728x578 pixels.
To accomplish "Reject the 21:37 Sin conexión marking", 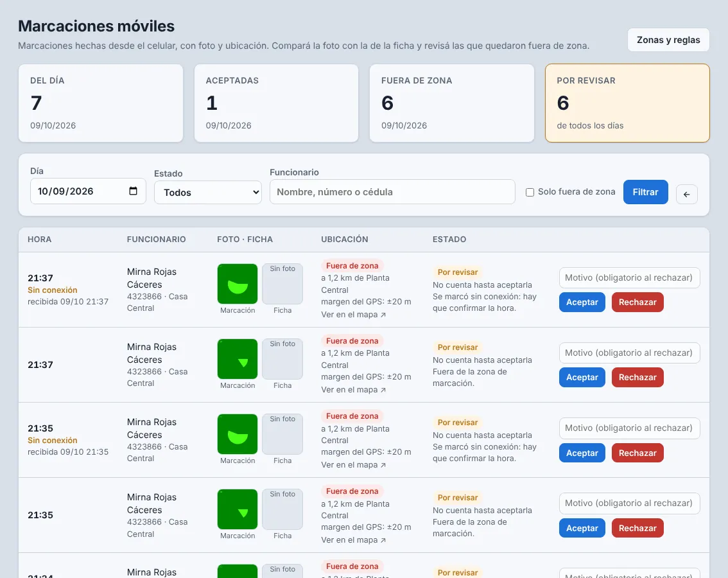I will 637,302.
